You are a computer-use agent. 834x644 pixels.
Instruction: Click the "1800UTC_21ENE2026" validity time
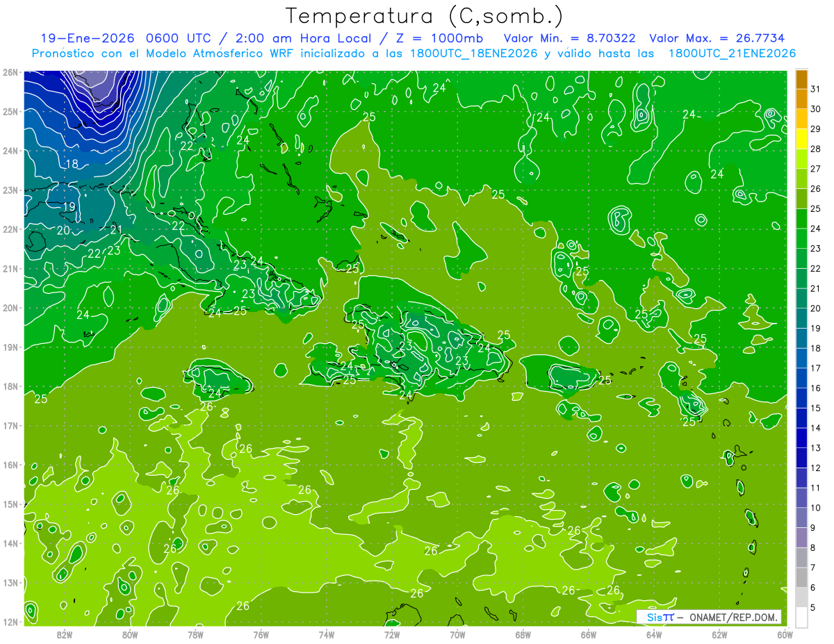click(731, 53)
